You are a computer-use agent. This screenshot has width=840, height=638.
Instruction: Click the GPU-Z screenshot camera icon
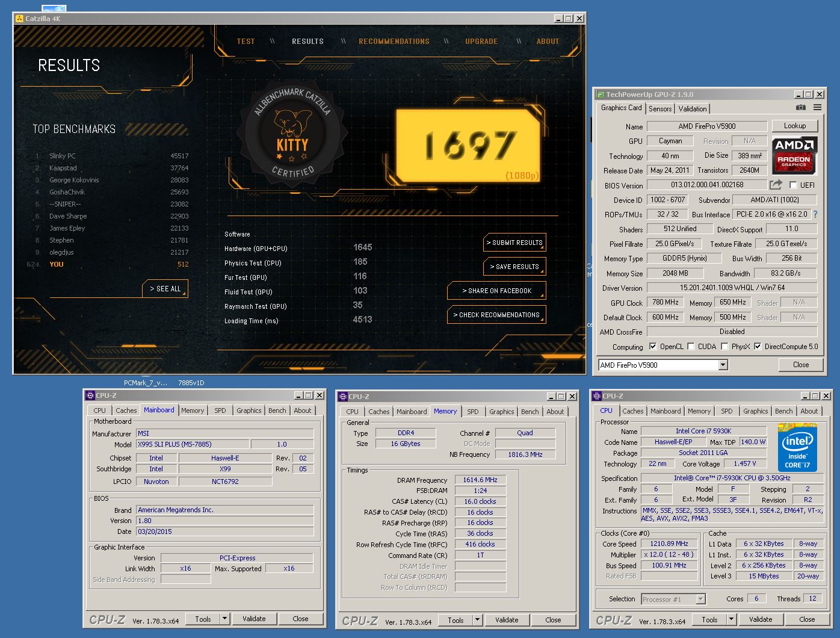coord(800,108)
